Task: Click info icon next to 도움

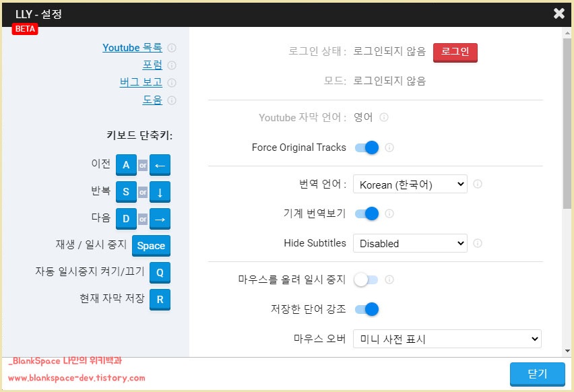Action: coord(172,100)
